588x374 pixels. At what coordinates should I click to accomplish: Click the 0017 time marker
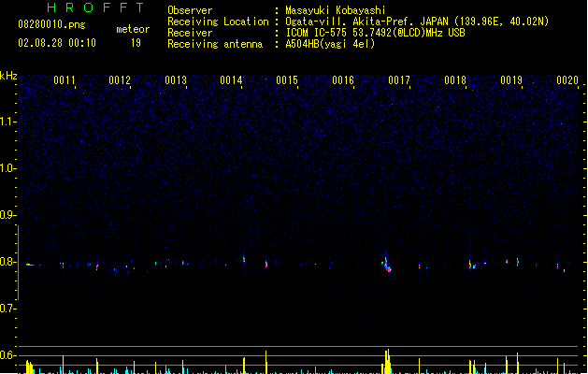[x=399, y=80]
